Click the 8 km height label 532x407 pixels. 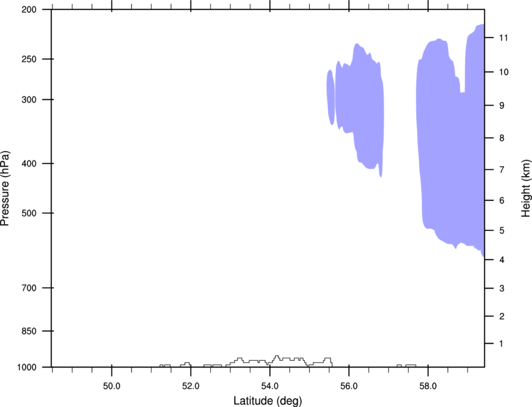pos(502,138)
